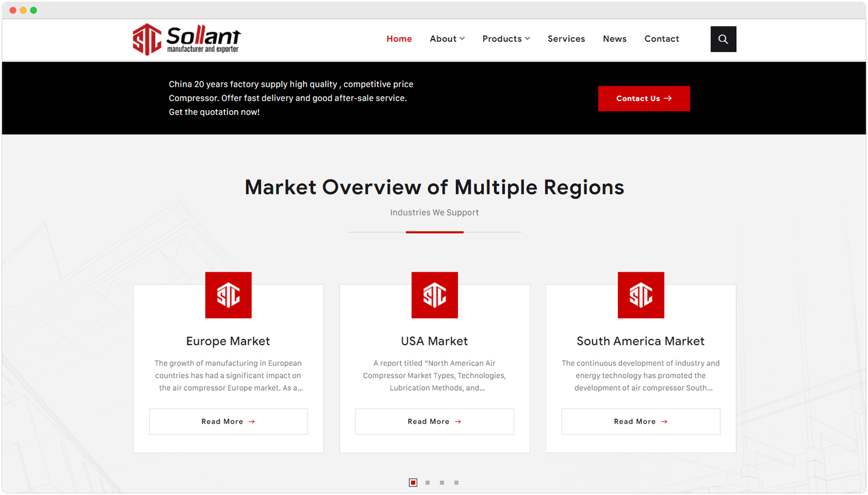Open the USA Market heading link
This screenshot has height=495, width=868.
[x=435, y=341]
